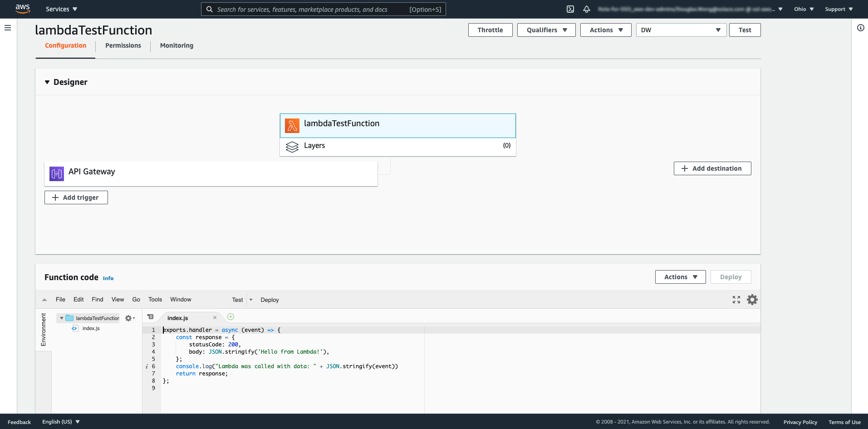This screenshot has height=429, width=868.
Task: Click the info circle icon at right edge
Action: tap(860, 28)
